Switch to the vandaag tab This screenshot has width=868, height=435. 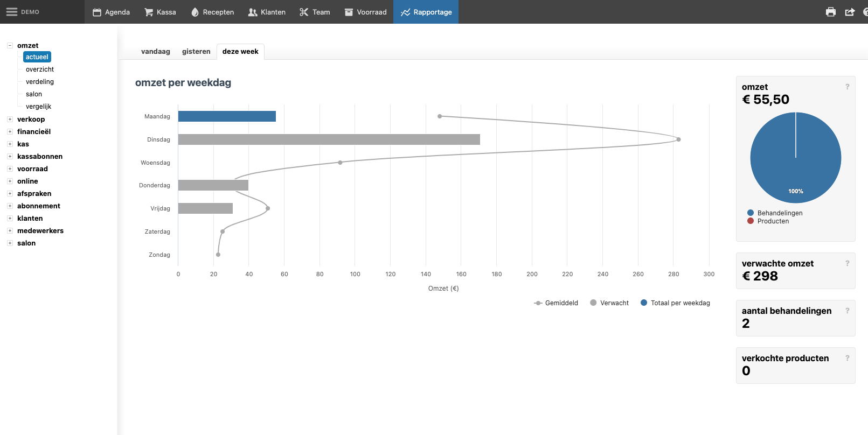pos(156,52)
